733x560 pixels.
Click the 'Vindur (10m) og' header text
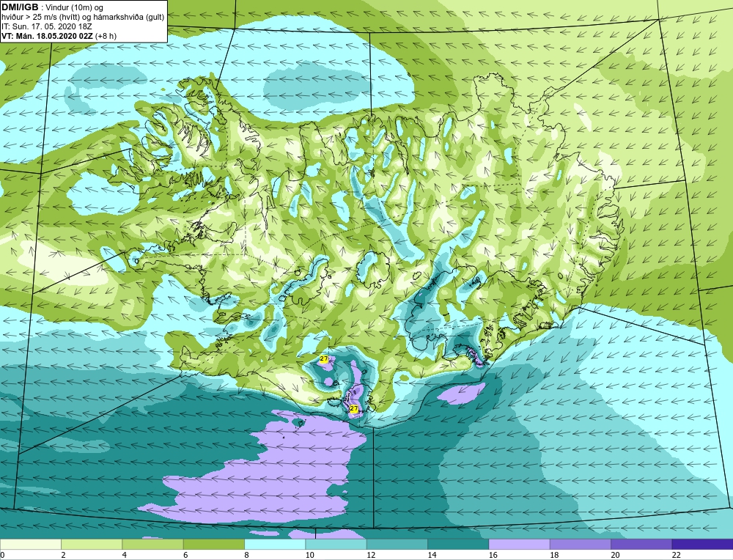tap(75, 7)
